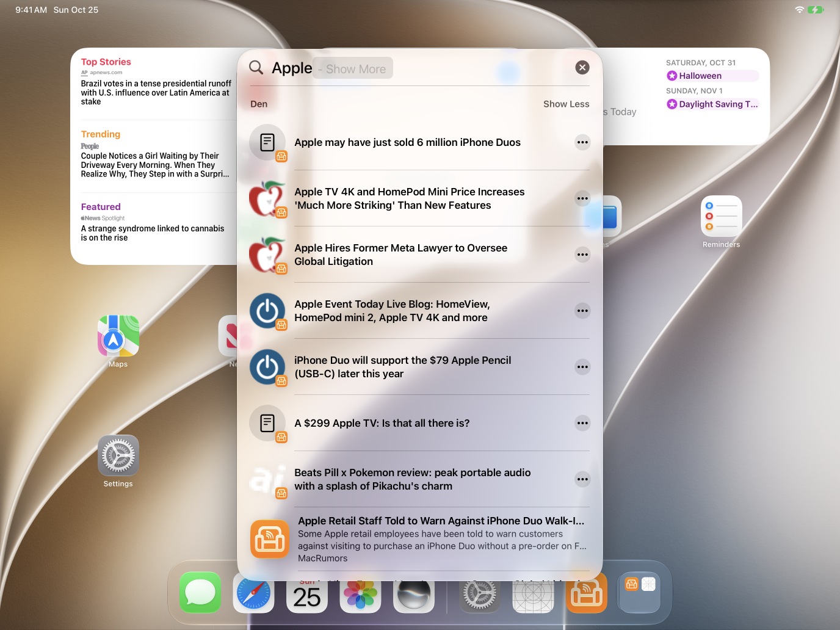Open more options for the 6 million iPhone Duos result

coord(583,142)
